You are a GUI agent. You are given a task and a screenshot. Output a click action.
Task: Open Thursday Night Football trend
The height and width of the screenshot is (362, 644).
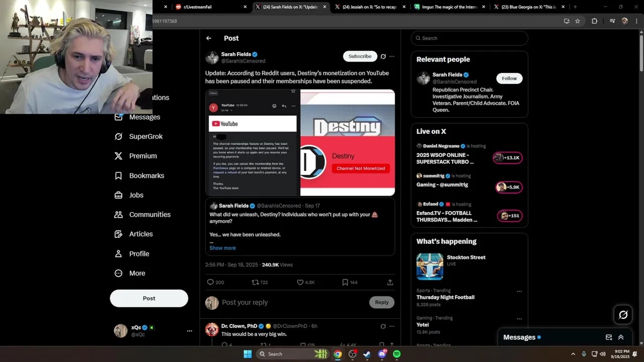(x=445, y=297)
